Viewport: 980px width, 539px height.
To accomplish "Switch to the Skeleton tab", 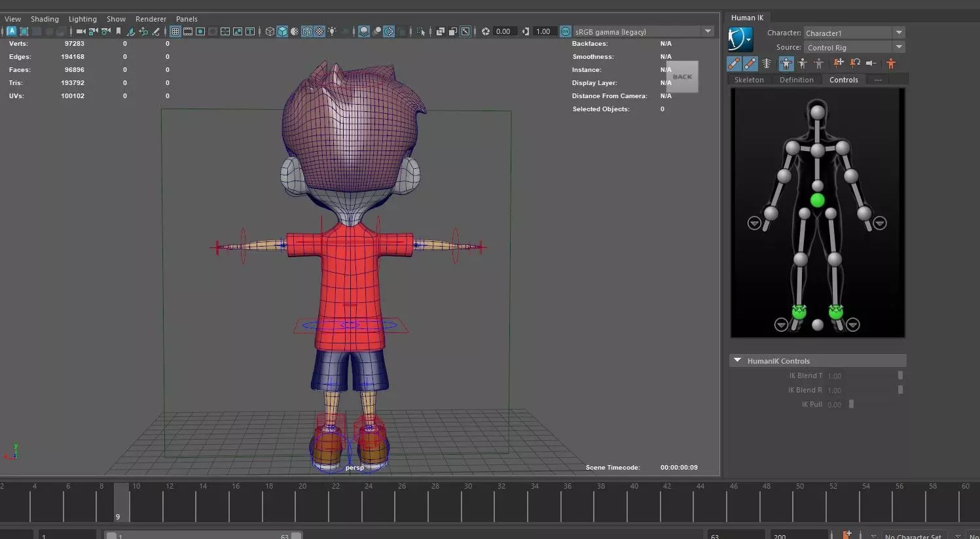I will [749, 80].
